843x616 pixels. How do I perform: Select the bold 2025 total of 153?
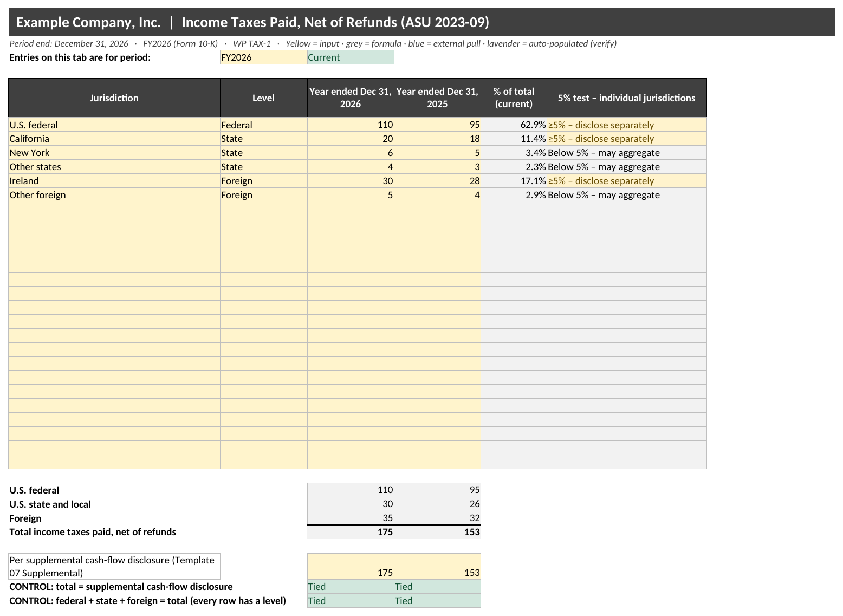click(437, 532)
